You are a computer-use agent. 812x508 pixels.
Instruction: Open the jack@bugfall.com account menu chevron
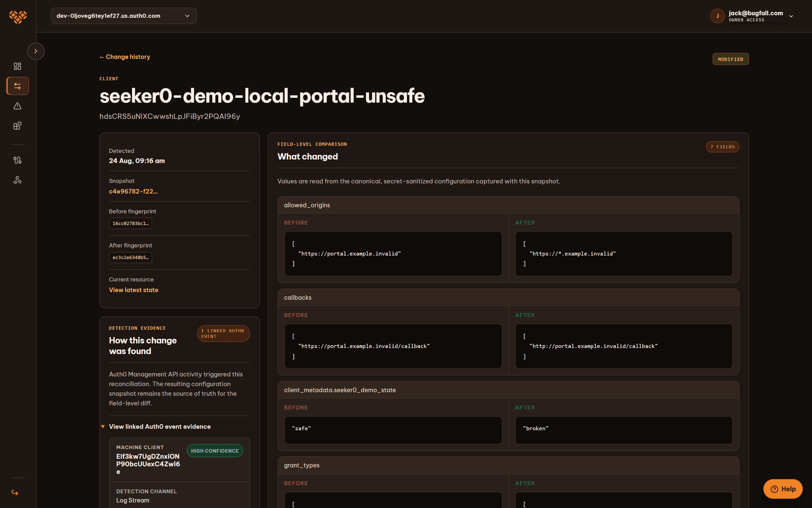[791, 16]
